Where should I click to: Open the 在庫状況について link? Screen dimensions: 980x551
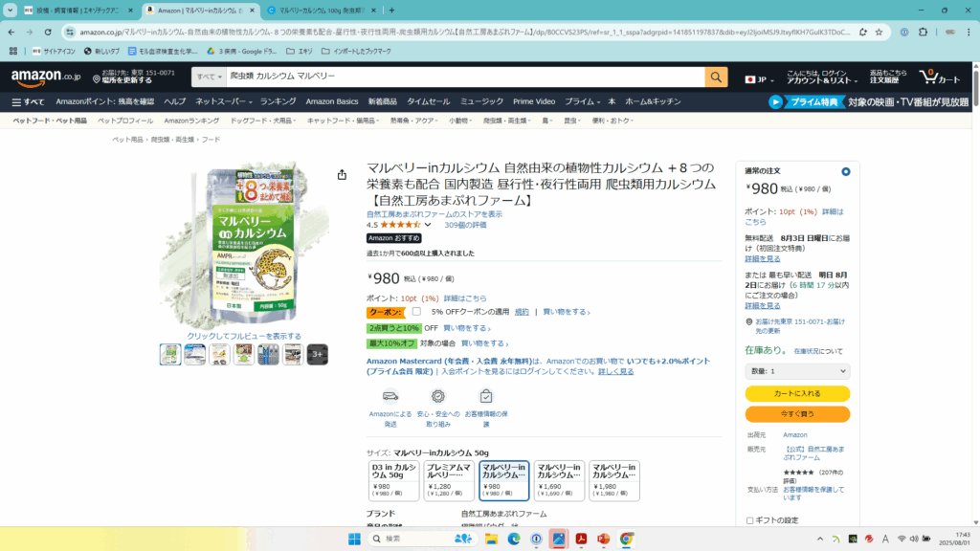tap(818, 352)
